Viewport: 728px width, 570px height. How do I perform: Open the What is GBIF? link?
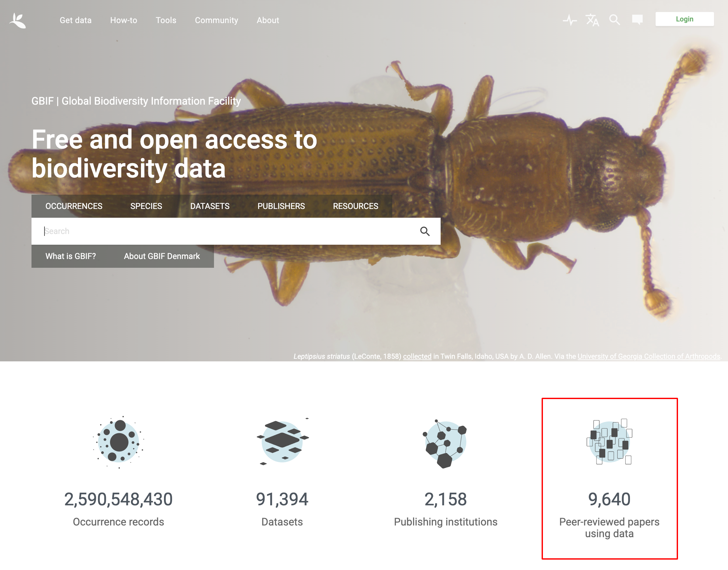pyautogui.click(x=70, y=256)
